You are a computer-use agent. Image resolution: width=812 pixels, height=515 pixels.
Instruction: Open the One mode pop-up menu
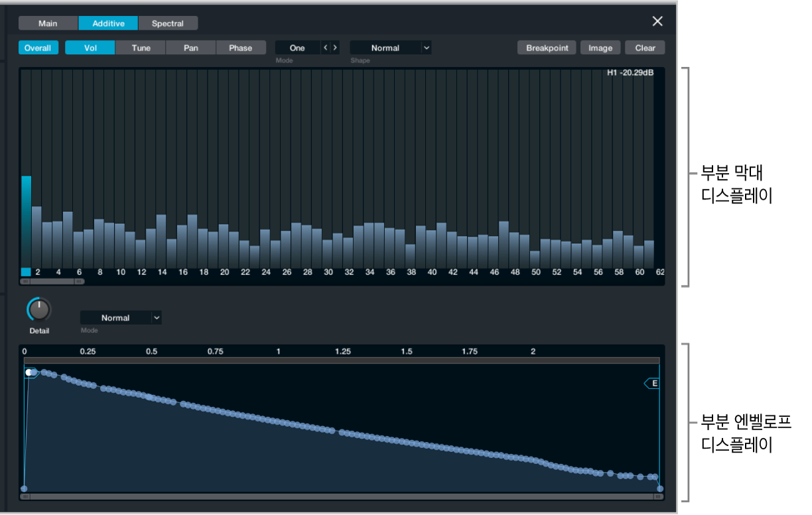click(297, 48)
